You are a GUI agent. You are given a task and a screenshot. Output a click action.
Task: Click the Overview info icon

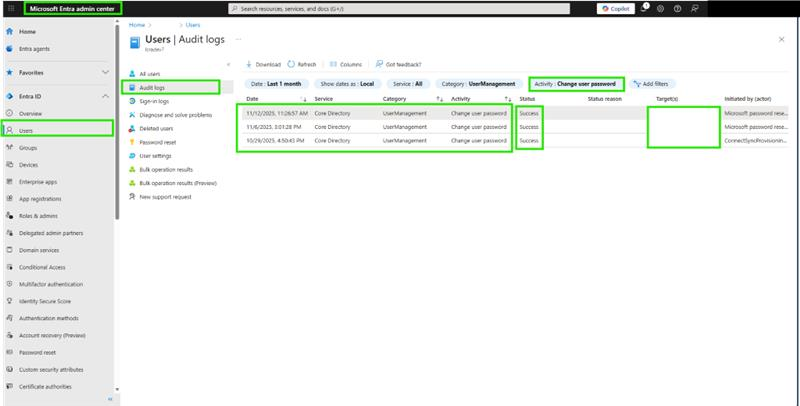coord(9,113)
